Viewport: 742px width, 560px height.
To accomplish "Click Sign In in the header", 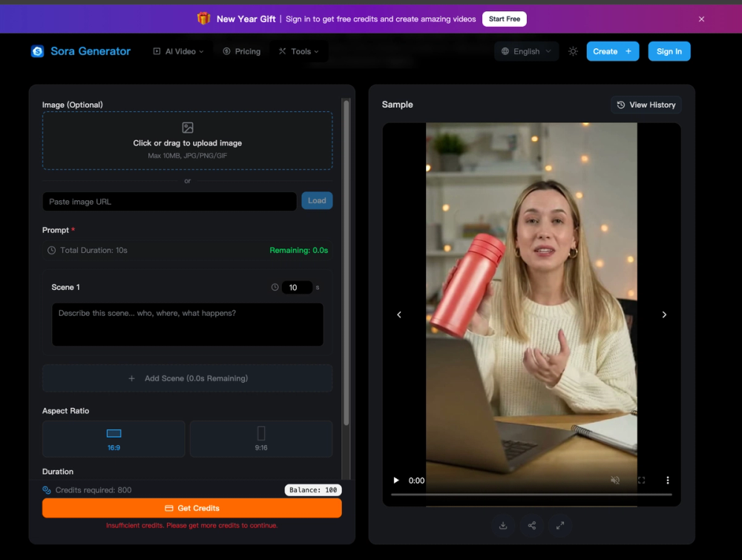I will pos(669,51).
